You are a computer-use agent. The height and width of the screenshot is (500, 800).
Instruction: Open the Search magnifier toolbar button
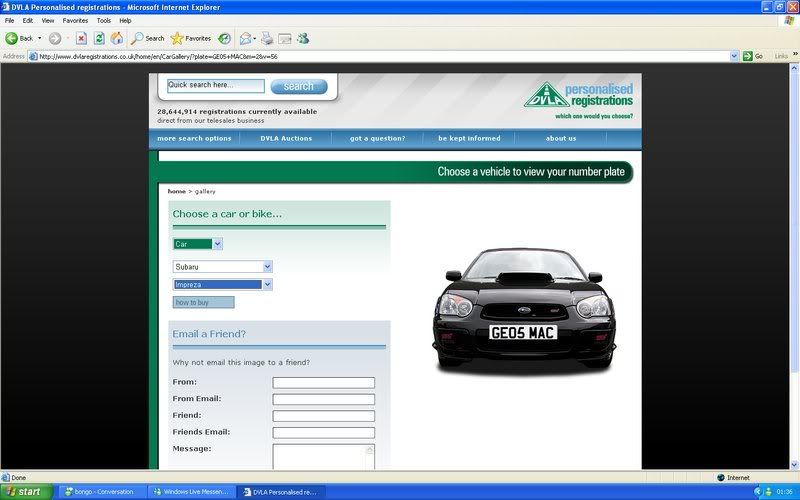[147, 38]
